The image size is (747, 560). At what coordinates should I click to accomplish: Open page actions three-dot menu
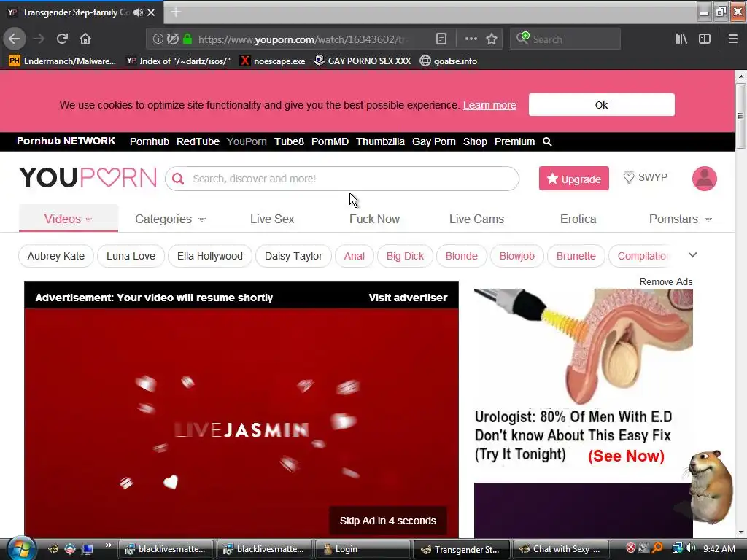tap(471, 39)
